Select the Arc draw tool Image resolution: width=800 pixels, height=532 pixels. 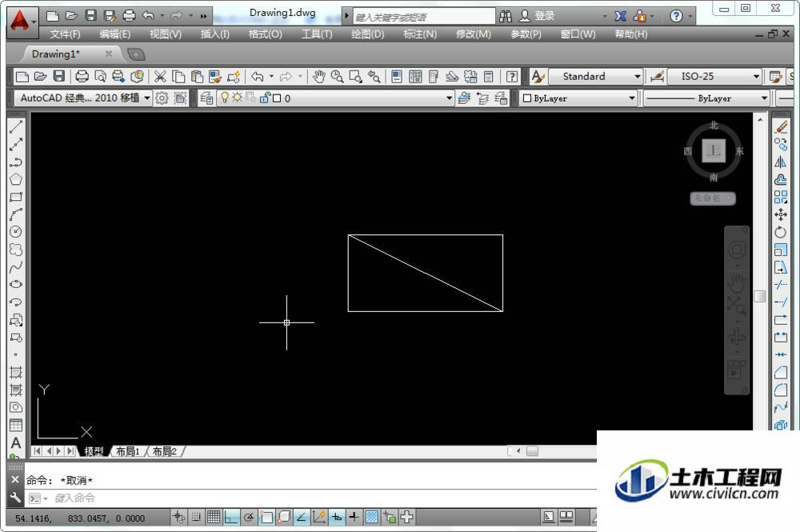click(x=16, y=214)
